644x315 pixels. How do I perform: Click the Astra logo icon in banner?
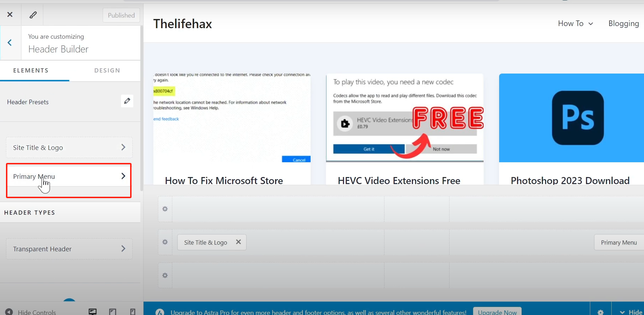tap(160, 312)
